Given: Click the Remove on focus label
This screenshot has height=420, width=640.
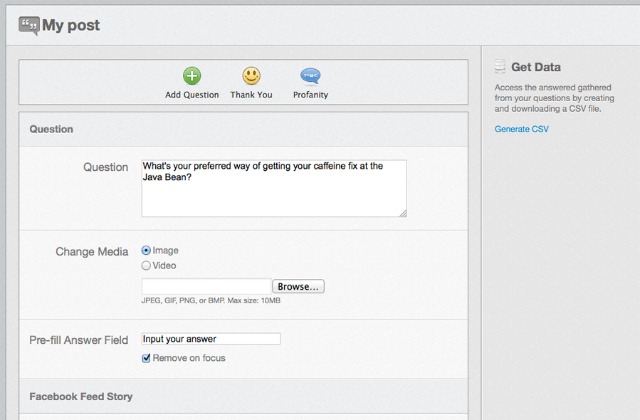Looking at the screenshot, I should 189,358.
